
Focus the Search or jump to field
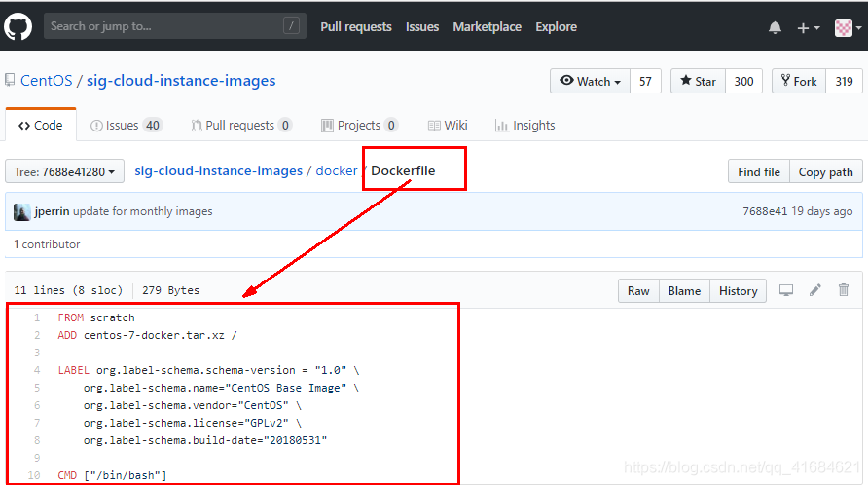pos(175,26)
